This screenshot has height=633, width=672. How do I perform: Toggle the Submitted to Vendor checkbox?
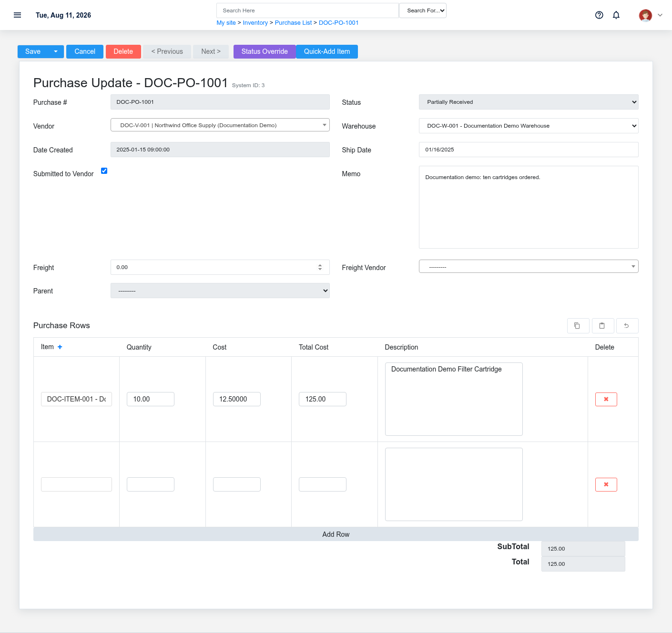point(104,171)
